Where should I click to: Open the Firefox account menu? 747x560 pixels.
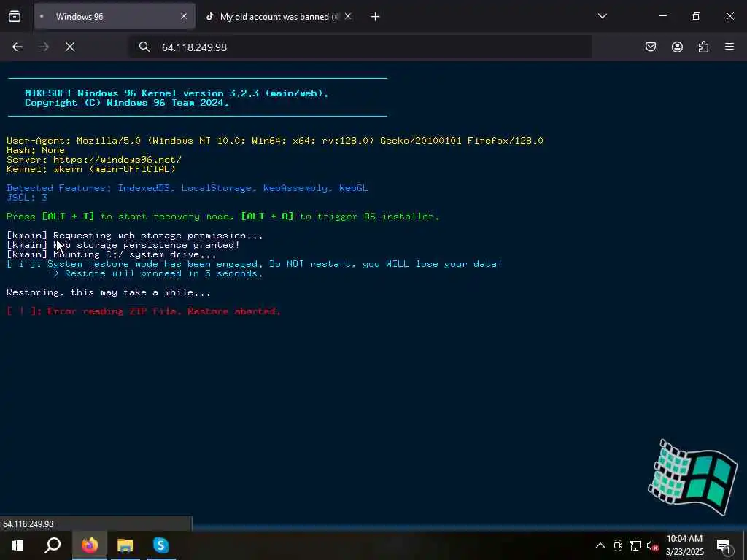677,47
